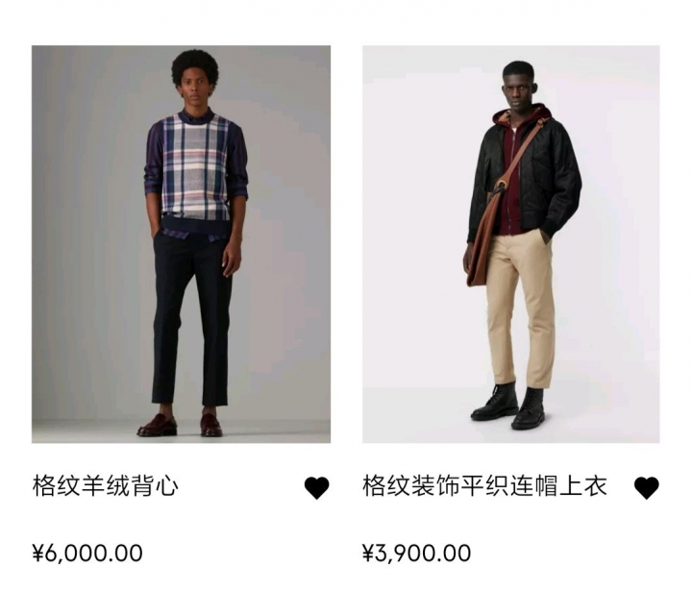Click the navy trousers on left model
692x616 pixels.
pos(192,318)
